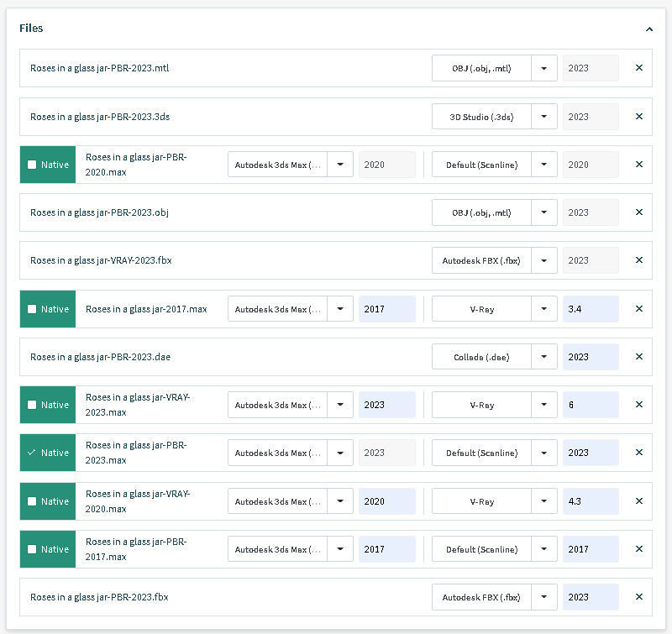Screen dimensions: 672x634
Task: Remove the jar-2017.max V-Ray 3.4 file
Action: [638, 309]
